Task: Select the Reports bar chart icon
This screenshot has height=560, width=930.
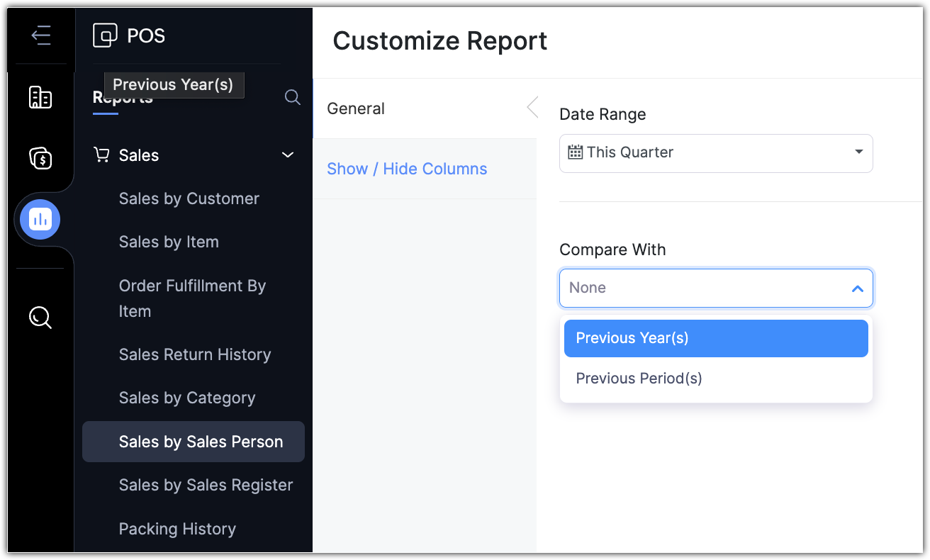Action: point(40,220)
